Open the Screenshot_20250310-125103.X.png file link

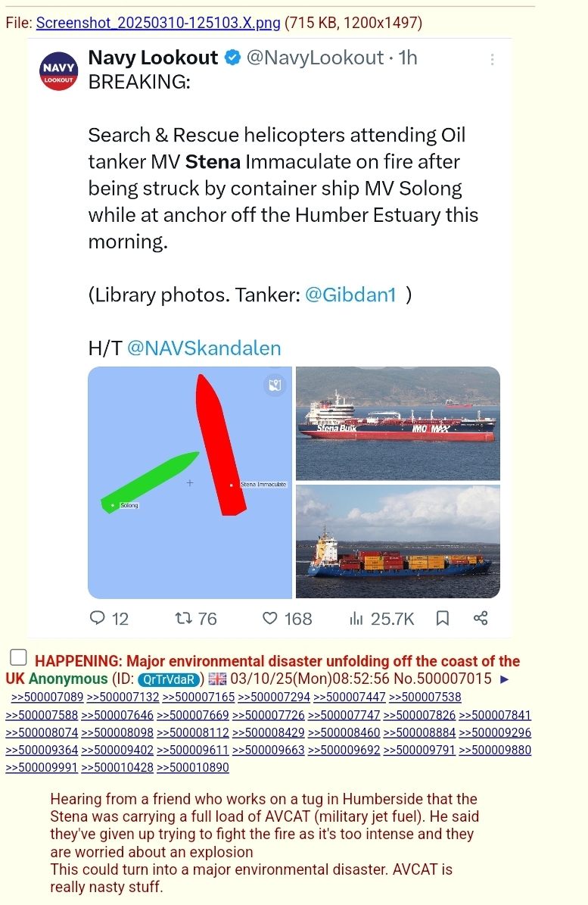pos(158,23)
